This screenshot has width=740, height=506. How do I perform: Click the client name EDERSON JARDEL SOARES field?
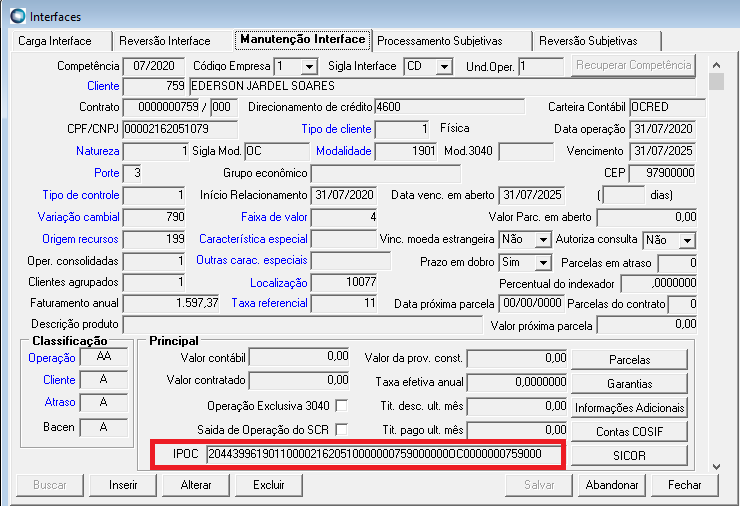pos(442,86)
